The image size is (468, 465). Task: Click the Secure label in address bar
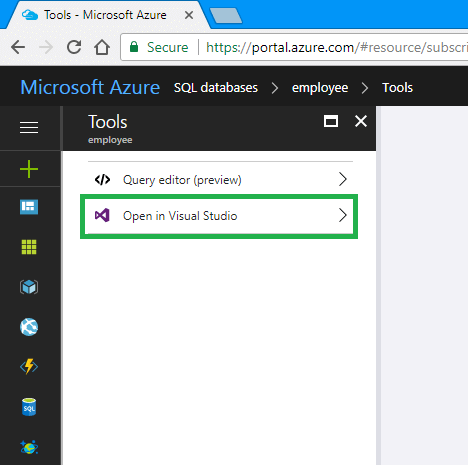[x=168, y=47]
